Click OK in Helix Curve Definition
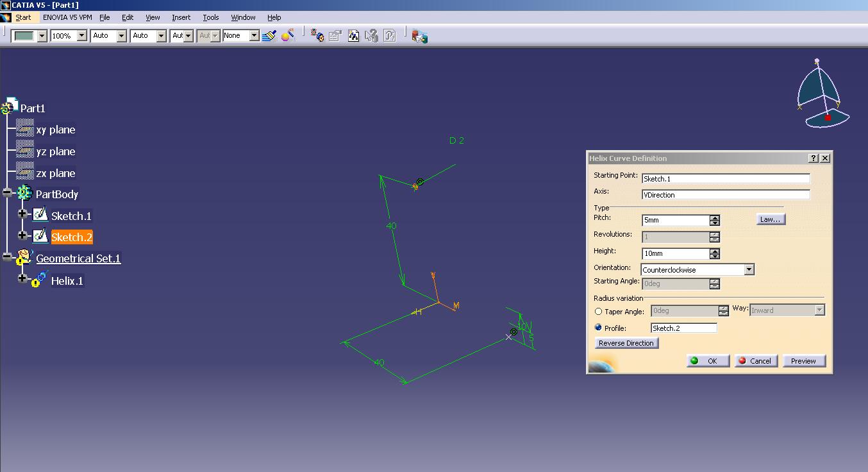Image resolution: width=868 pixels, height=472 pixels. 708,360
